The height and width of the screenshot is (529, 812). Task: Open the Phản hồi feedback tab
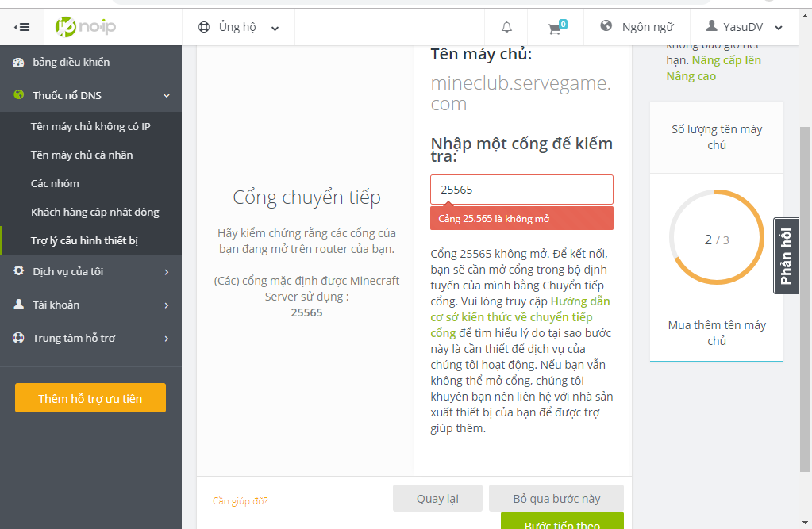[x=786, y=255]
